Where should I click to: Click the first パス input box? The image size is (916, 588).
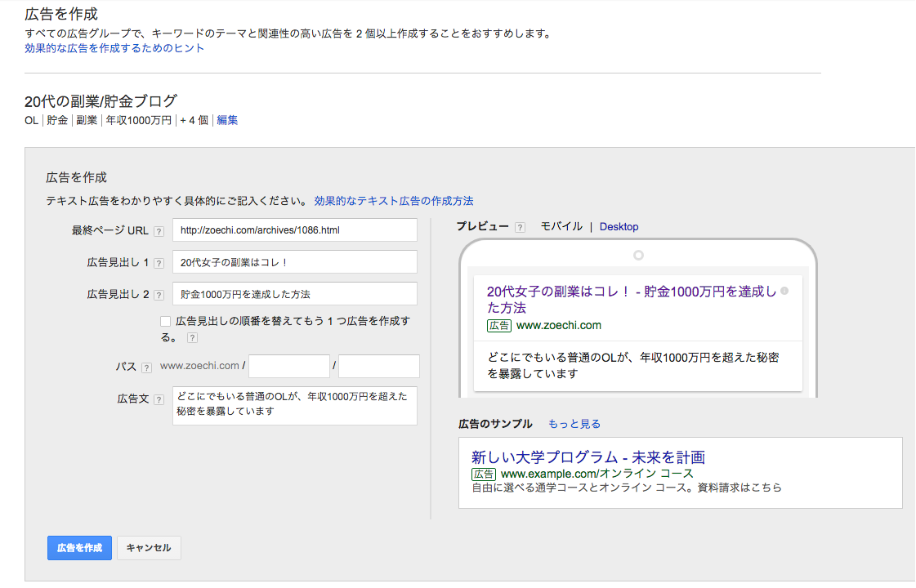(x=289, y=366)
